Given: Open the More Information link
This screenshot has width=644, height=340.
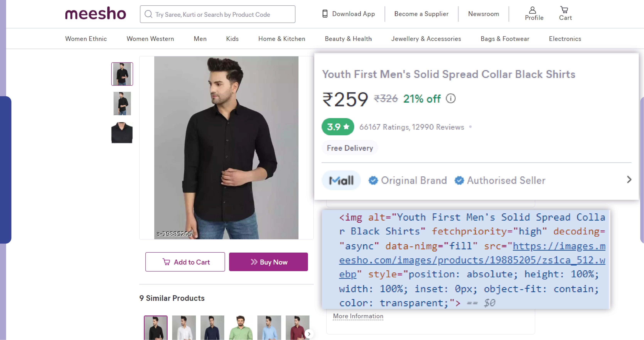Looking at the screenshot, I should [x=358, y=316].
